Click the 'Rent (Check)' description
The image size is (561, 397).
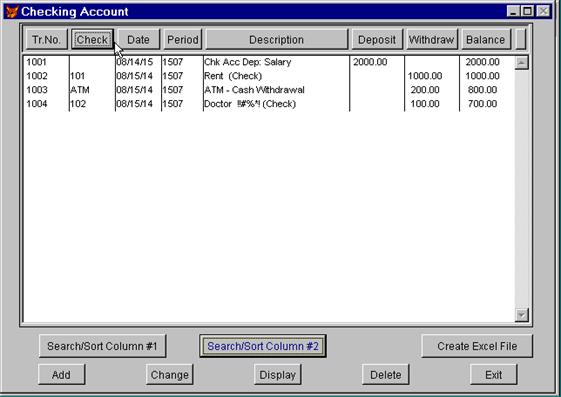(233, 76)
